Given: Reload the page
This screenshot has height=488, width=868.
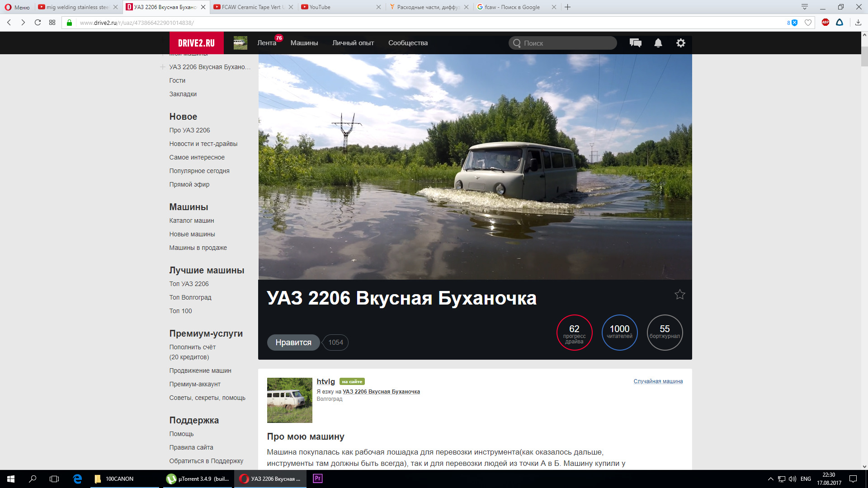Looking at the screenshot, I should coord(38,23).
